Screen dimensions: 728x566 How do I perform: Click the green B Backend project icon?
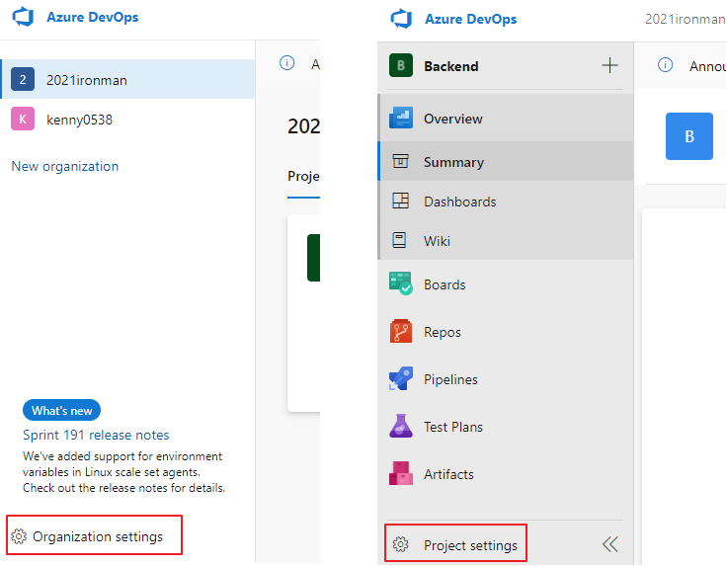pos(401,65)
